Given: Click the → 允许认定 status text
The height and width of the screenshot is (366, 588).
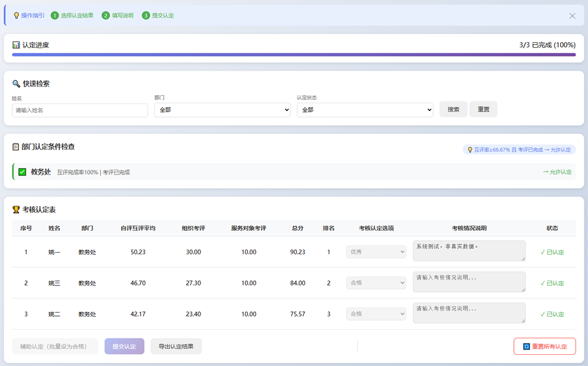Looking at the screenshot, I should [x=557, y=172].
